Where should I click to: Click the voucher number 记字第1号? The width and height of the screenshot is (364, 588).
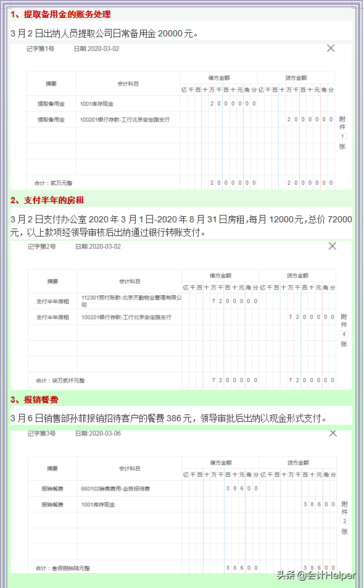(x=40, y=49)
